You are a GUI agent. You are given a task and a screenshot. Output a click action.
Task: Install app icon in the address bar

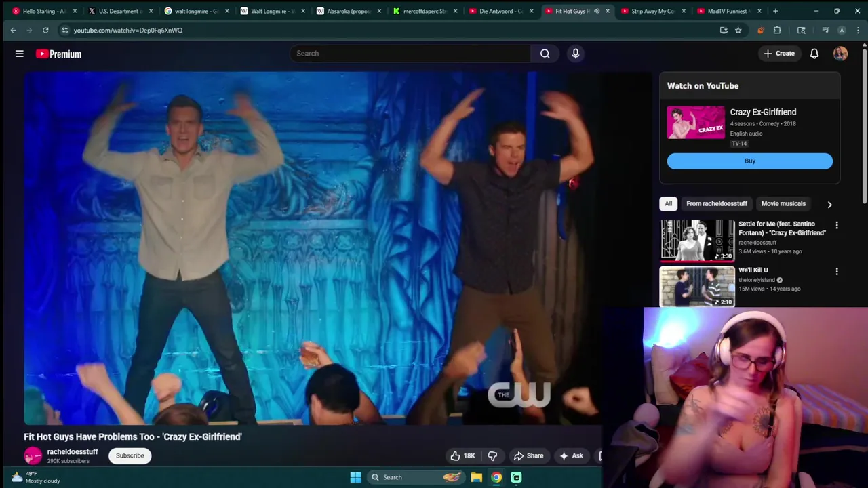click(724, 30)
